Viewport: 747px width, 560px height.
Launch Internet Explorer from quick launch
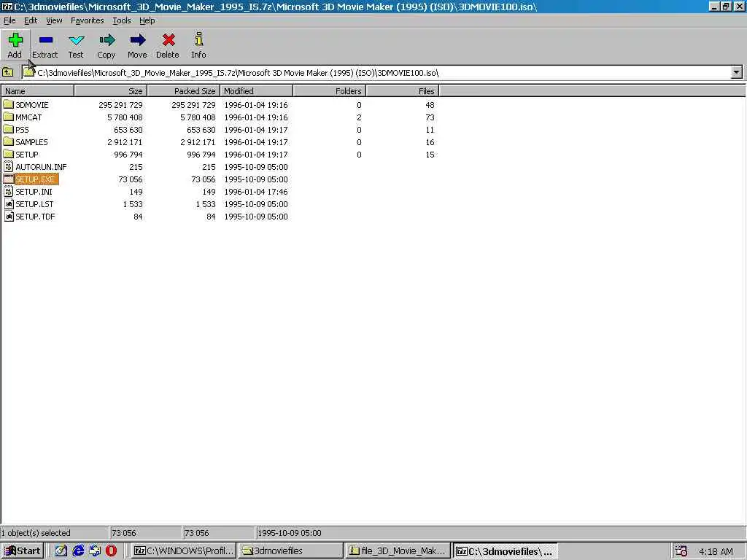tap(78, 551)
